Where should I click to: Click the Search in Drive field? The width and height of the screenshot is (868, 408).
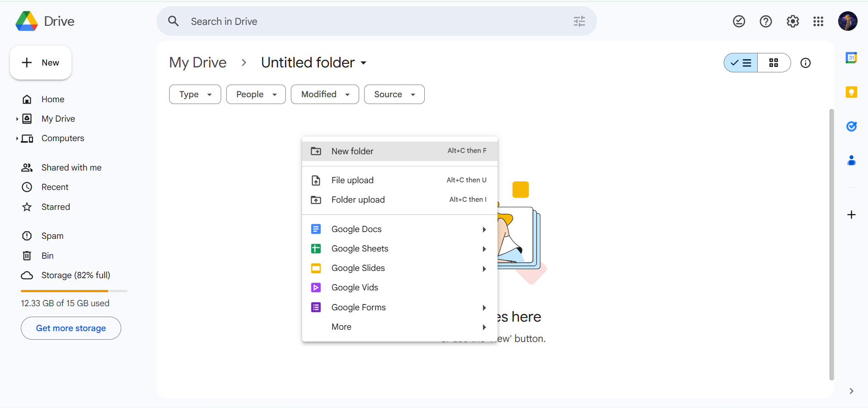point(376,21)
